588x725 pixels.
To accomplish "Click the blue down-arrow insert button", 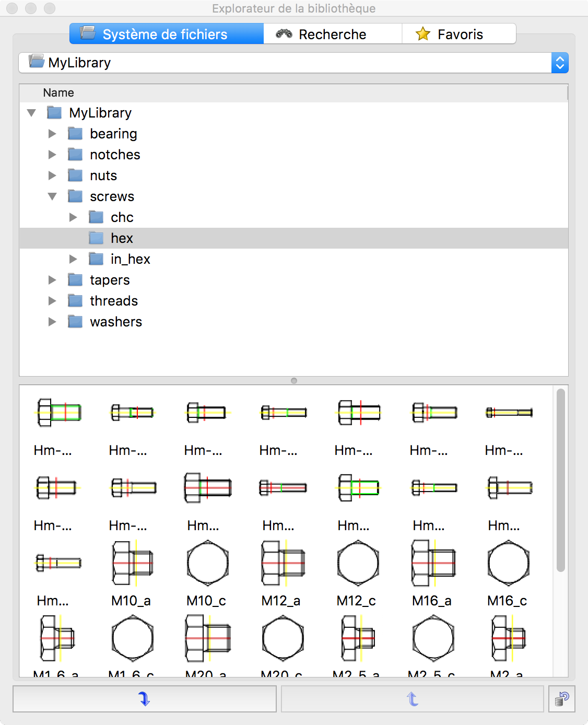I will point(145,699).
